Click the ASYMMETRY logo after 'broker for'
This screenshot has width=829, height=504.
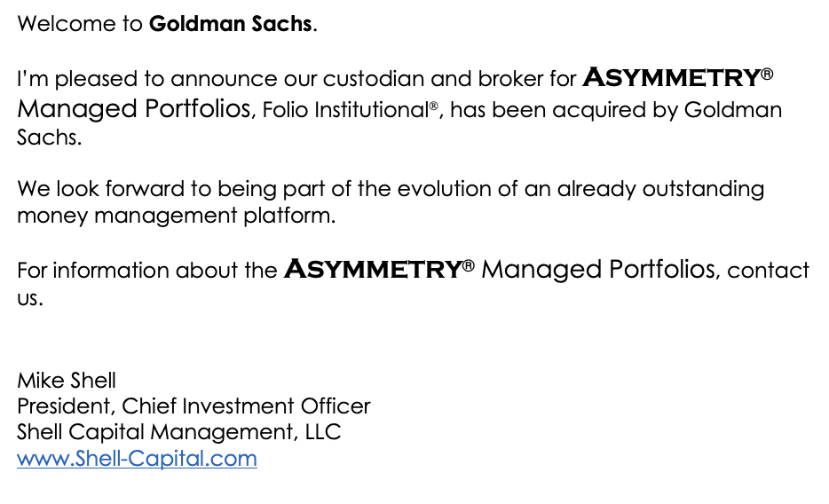[671, 78]
